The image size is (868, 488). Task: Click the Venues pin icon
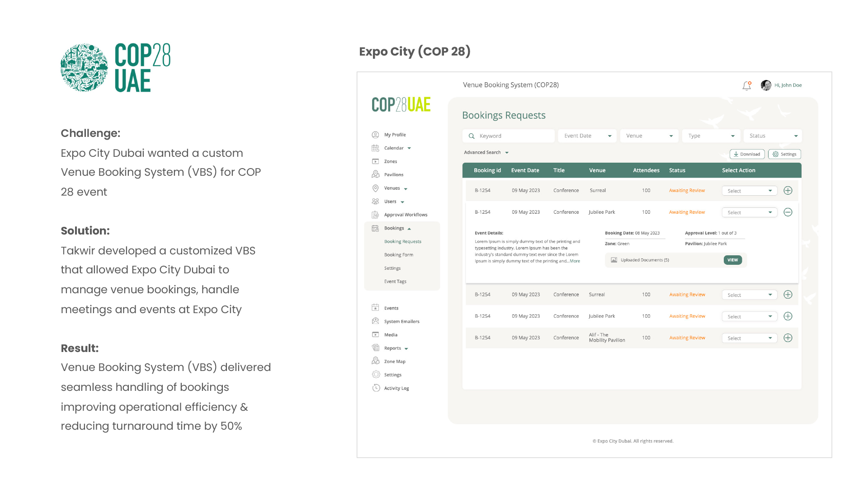[375, 188]
